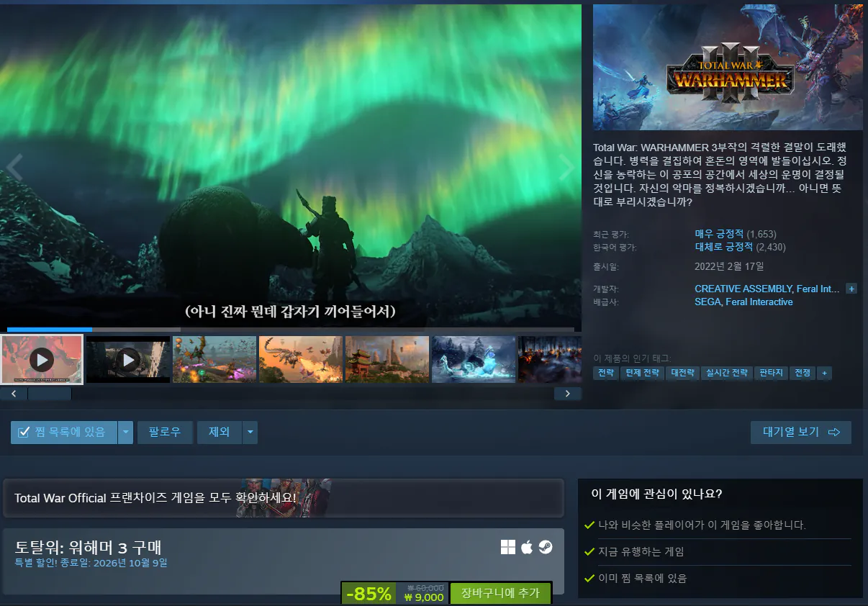Expand developer list with plus button
This screenshot has width=868, height=606.
(x=851, y=289)
